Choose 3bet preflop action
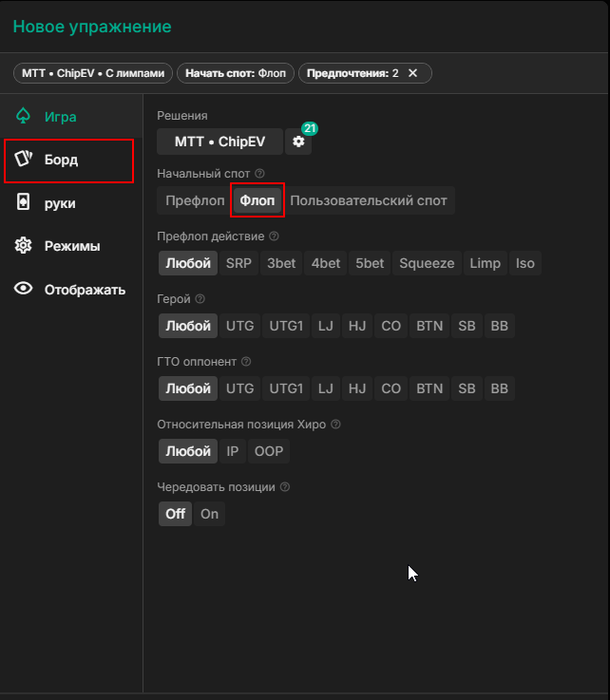Viewport: 610px width, 700px height. point(281,263)
